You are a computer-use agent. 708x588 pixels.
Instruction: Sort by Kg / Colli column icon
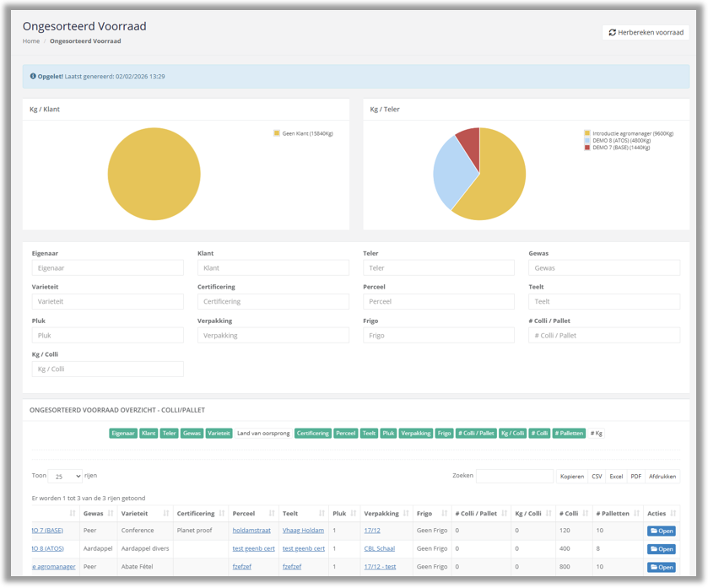549,514
